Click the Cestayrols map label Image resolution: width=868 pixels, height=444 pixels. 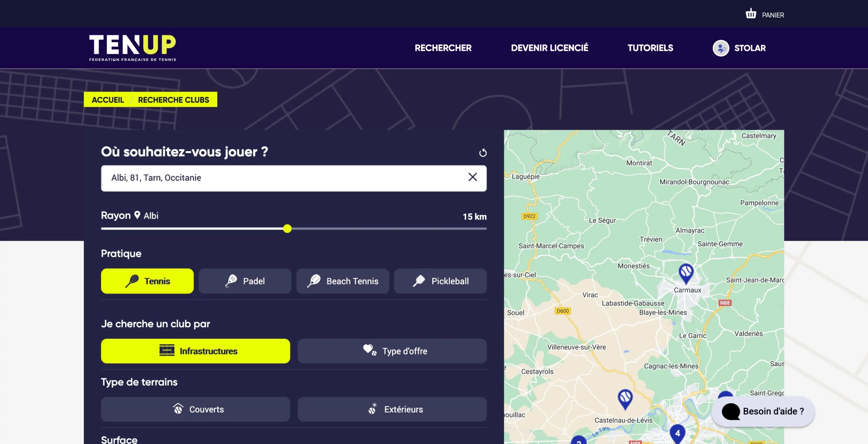[x=537, y=371]
